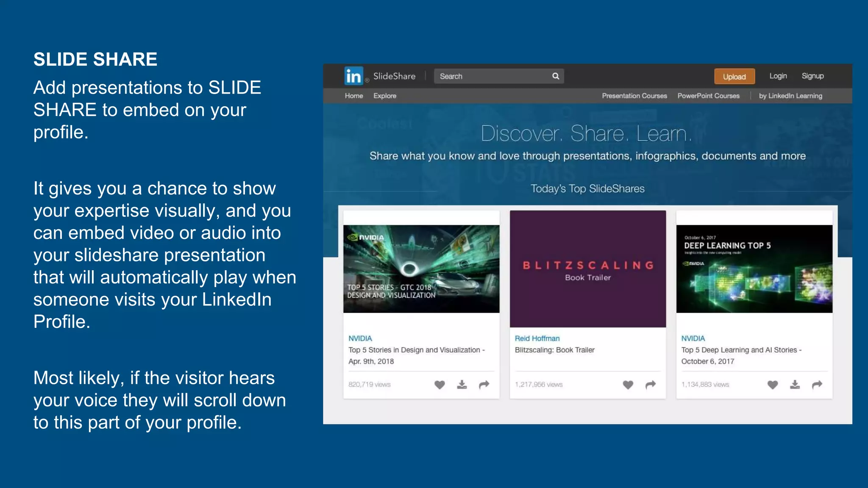Click the 'Discover. Share. Learn.' headline
The image size is (868, 488).
(x=587, y=133)
